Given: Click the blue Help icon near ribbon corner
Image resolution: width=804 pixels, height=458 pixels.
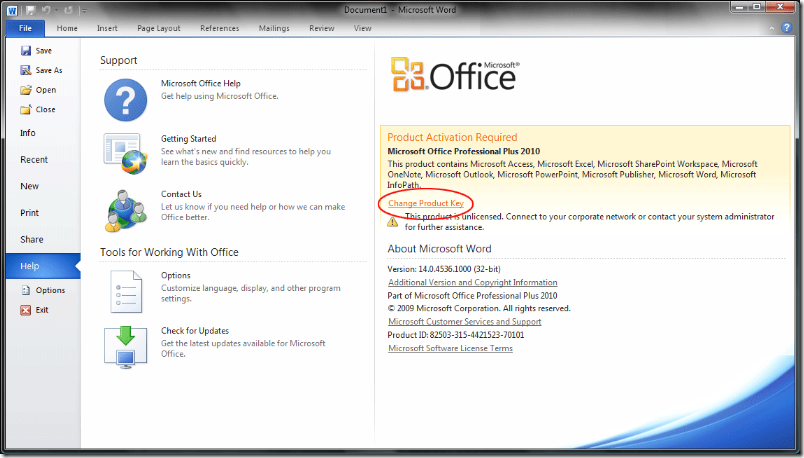Looking at the screenshot, I should tap(787, 28).
